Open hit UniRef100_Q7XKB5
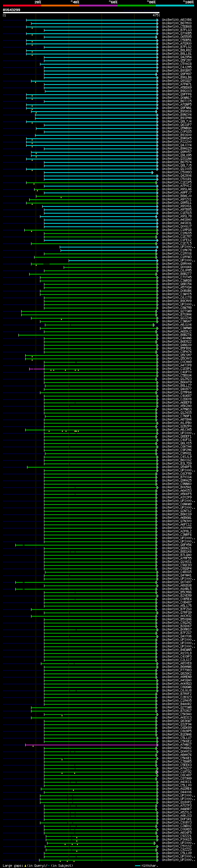 (x=177, y=33)
